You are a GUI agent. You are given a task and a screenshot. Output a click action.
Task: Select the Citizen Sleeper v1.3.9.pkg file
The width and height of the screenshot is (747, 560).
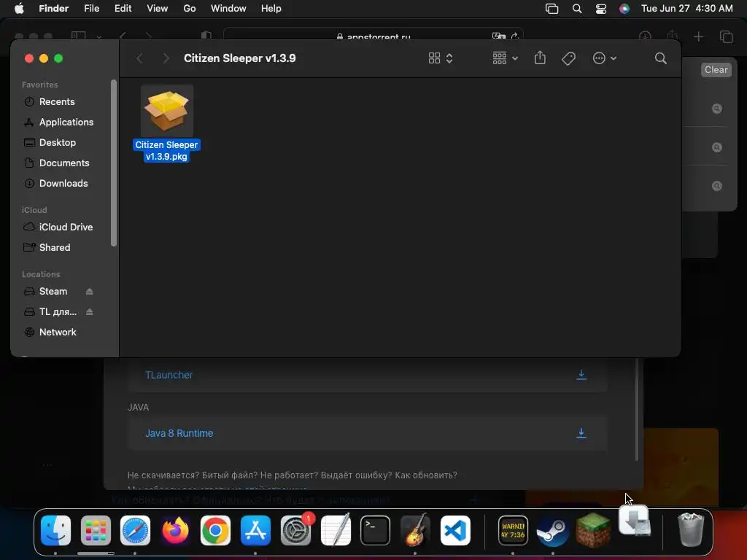tap(167, 124)
